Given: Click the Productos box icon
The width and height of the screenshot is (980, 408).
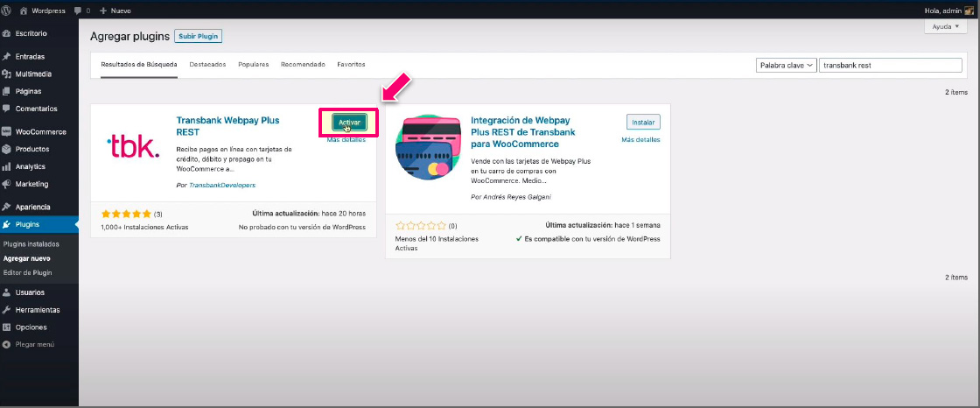Looking at the screenshot, I should coord(6,149).
